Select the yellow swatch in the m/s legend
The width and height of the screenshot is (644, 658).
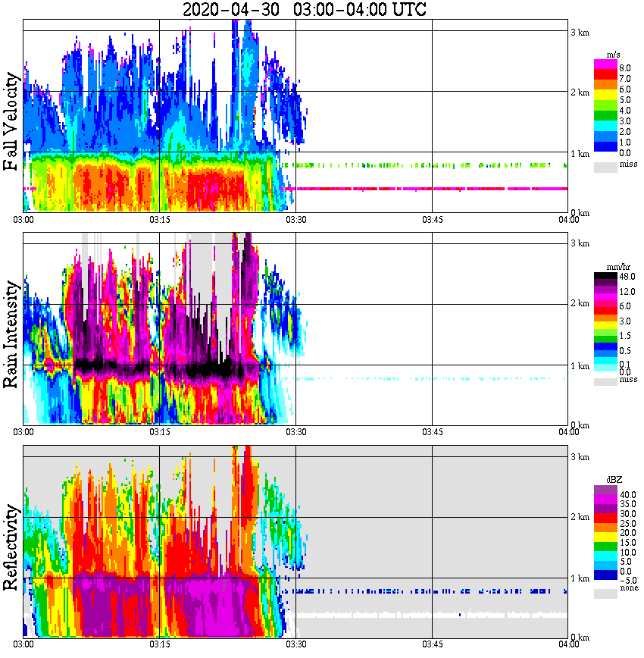point(605,96)
